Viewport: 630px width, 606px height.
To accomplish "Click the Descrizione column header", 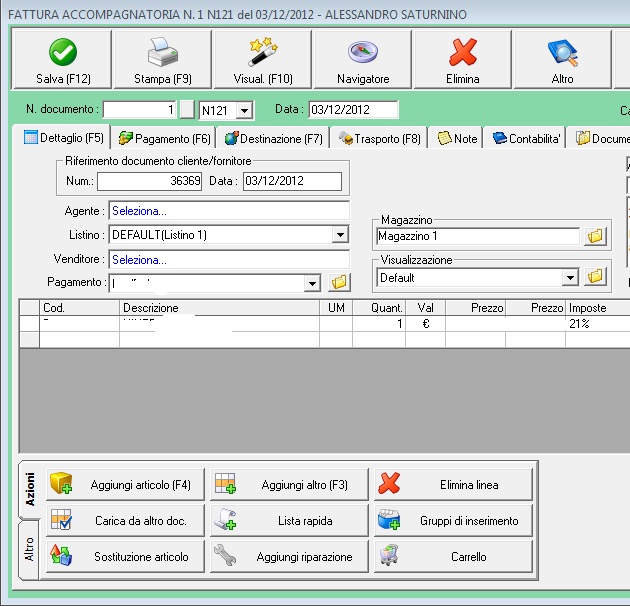I will tap(219, 308).
